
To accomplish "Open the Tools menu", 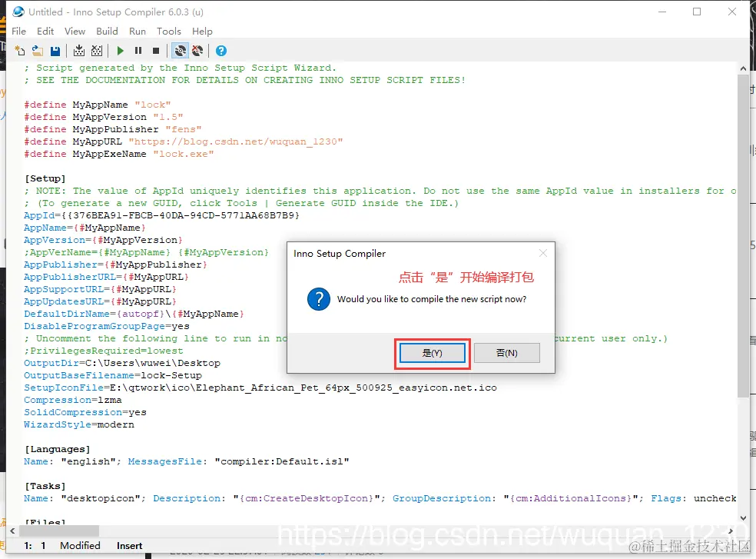I will coord(169,32).
